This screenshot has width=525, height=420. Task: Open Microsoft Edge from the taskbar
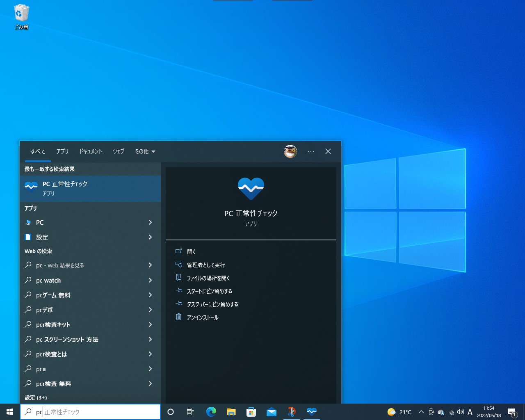click(211, 412)
